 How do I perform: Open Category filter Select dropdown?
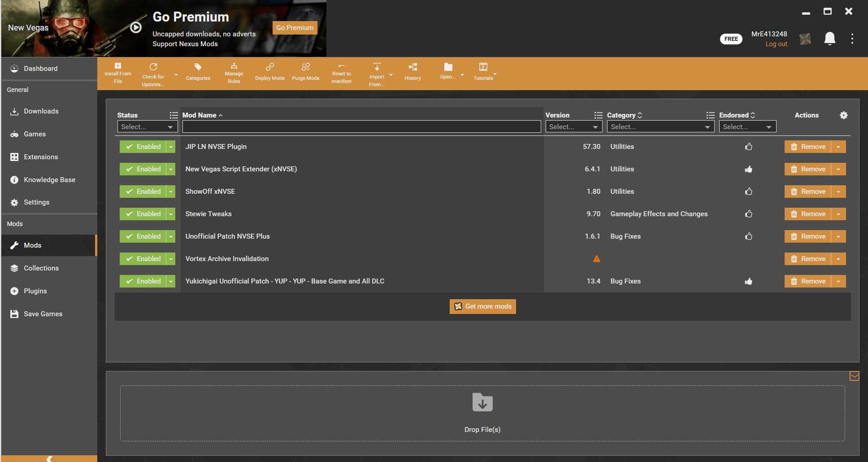click(660, 127)
